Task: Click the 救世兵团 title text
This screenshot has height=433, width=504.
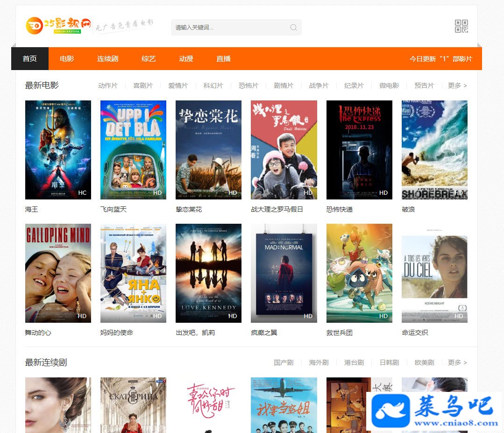Action: [340, 333]
